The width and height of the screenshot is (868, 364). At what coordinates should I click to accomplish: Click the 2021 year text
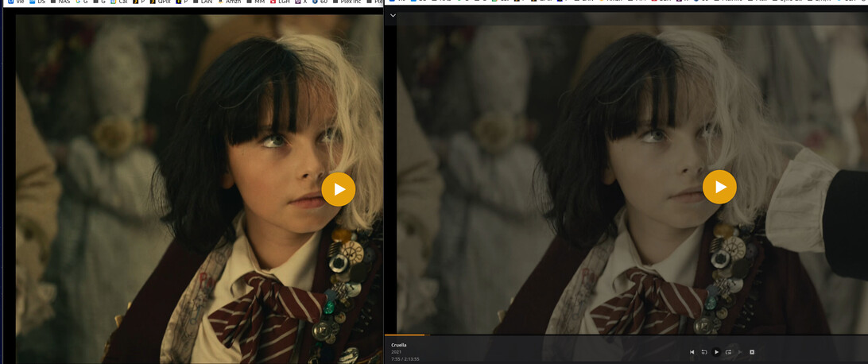(395, 352)
